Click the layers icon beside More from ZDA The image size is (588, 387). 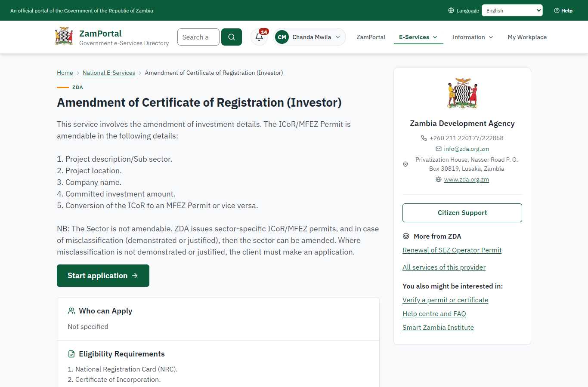(406, 236)
